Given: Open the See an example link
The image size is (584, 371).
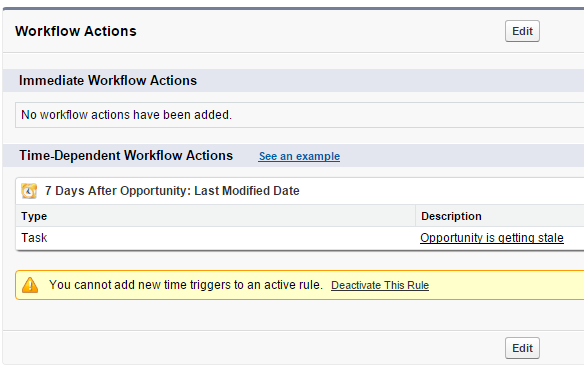Looking at the screenshot, I should click(299, 156).
